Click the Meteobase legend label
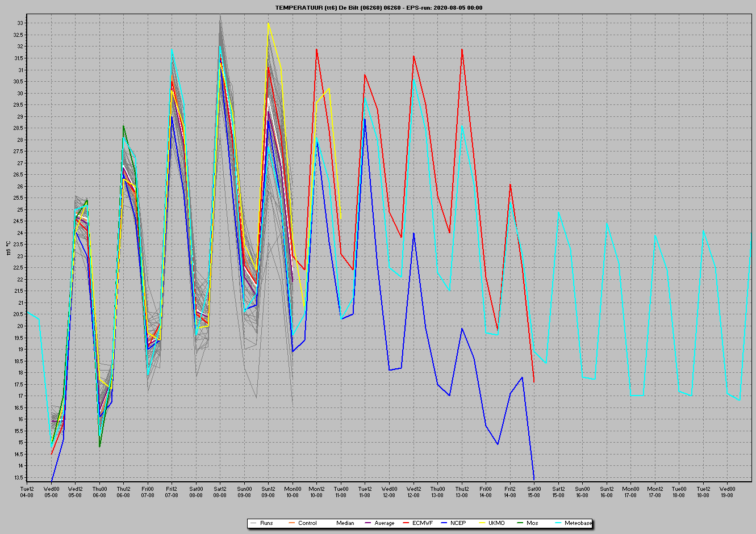Screen dimensions: 756x534 point(578,523)
